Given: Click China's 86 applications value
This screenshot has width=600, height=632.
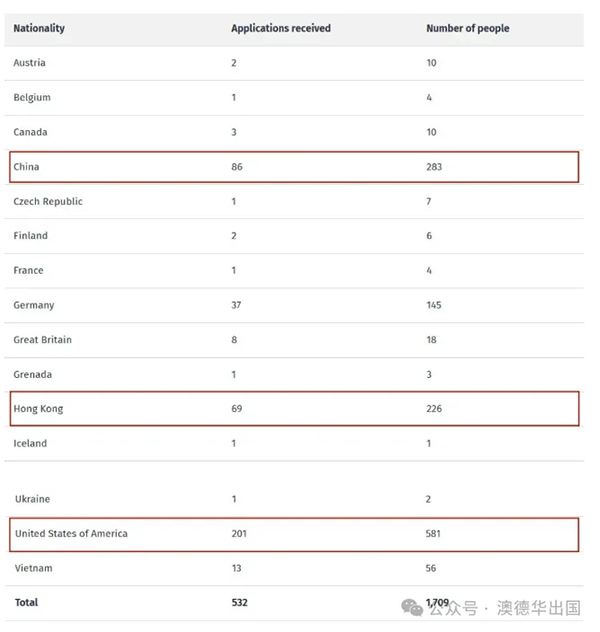Looking at the screenshot, I should (x=237, y=167).
